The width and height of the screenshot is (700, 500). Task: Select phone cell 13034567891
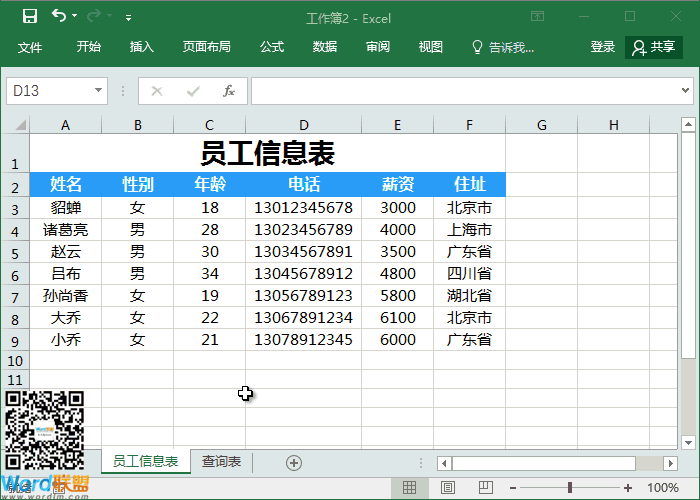(304, 252)
